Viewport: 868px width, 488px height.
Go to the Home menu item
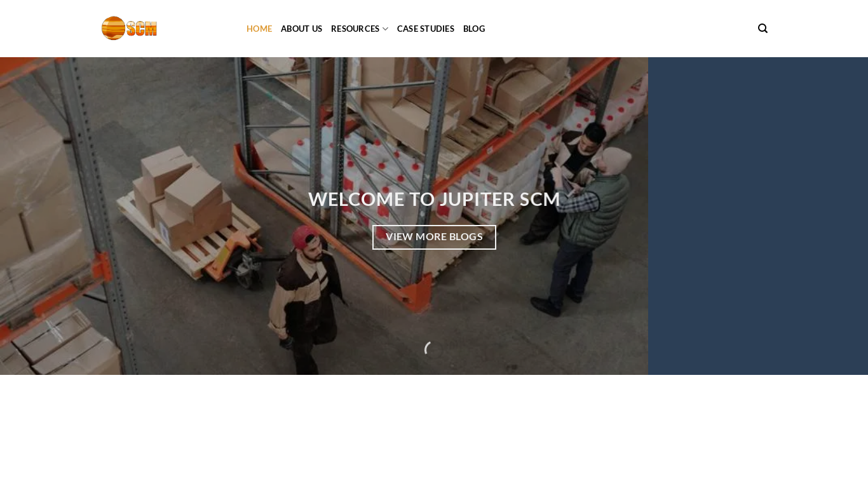259,29
